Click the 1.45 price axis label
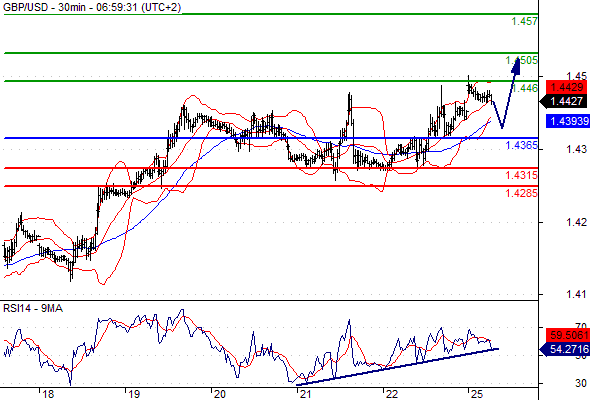 [576, 76]
